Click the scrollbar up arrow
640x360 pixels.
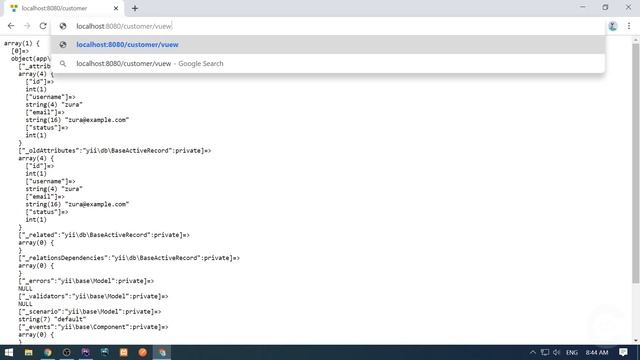tap(636, 40)
